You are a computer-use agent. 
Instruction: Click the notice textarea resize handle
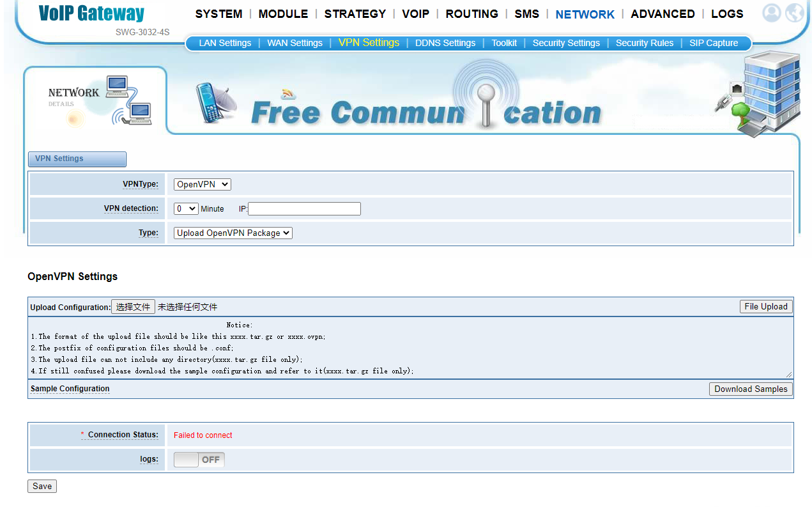point(789,375)
